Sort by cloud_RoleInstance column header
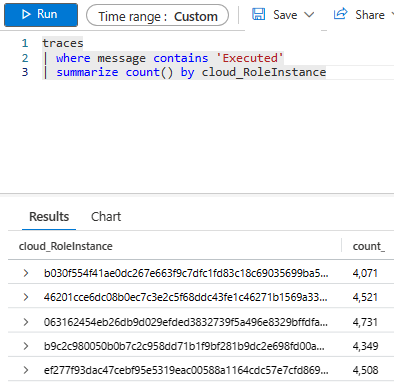Viewport: 394px width, 384px height. [x=66, y=246]
